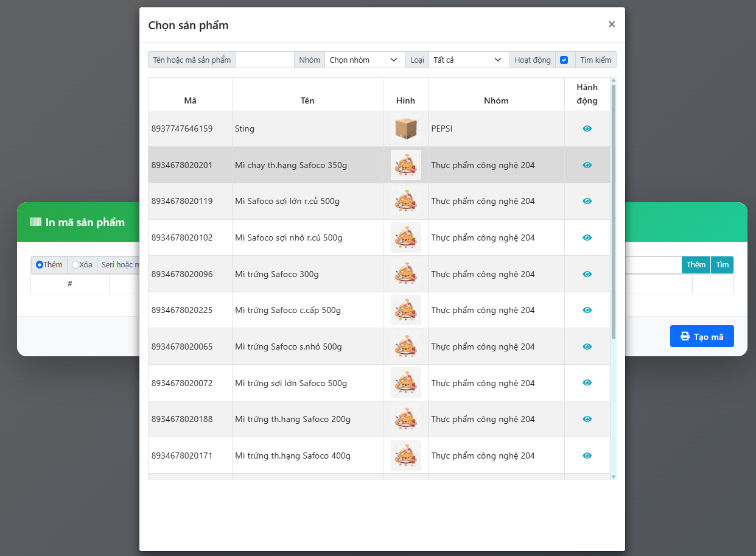The height and width of the screenshot is (556, 756).
Task: Click eye icon for Mì trứng Safoco c.cấp 500g
Action: 587,310
